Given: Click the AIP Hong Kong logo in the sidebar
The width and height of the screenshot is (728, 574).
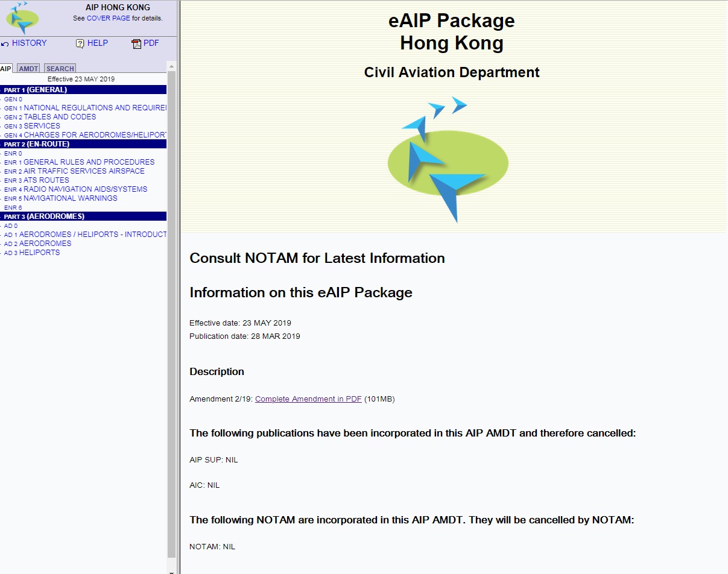Looking at the screenshot, I should pos(22,17).
